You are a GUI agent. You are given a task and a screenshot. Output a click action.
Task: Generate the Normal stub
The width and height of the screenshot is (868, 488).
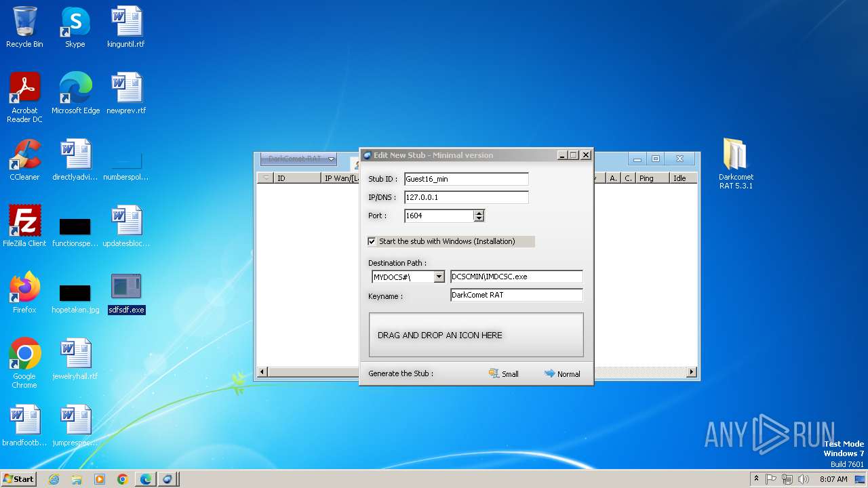(562, 374)
